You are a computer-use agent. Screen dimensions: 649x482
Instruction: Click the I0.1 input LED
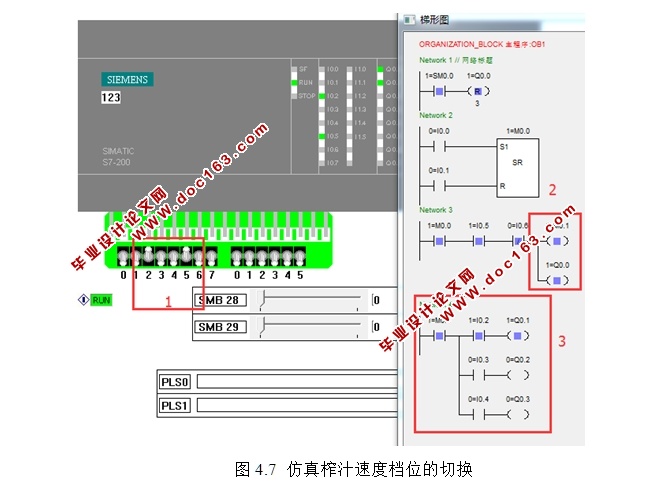pos(322,83)
